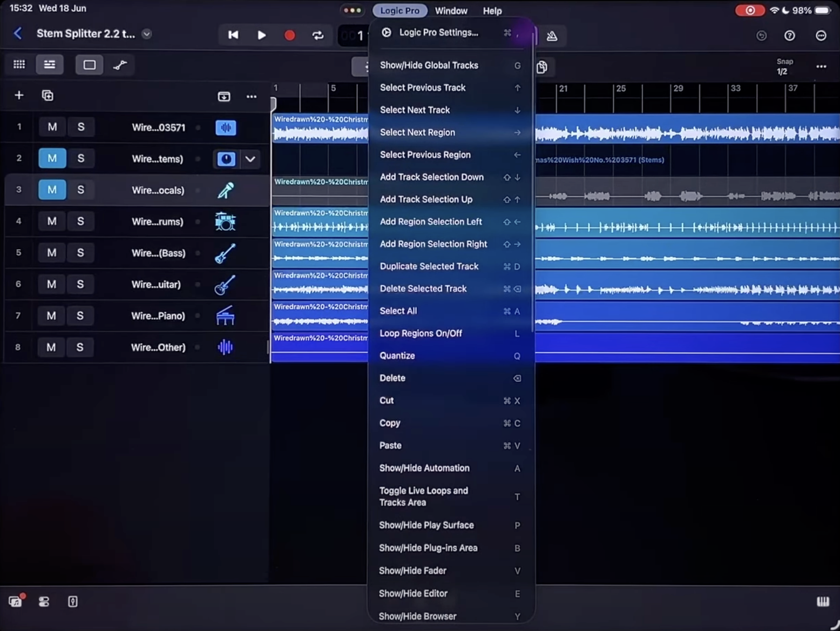The width and height of the screenshot is (840, 631).
Task: Open the keyboard play surface icon
Action: coord(822,602)
